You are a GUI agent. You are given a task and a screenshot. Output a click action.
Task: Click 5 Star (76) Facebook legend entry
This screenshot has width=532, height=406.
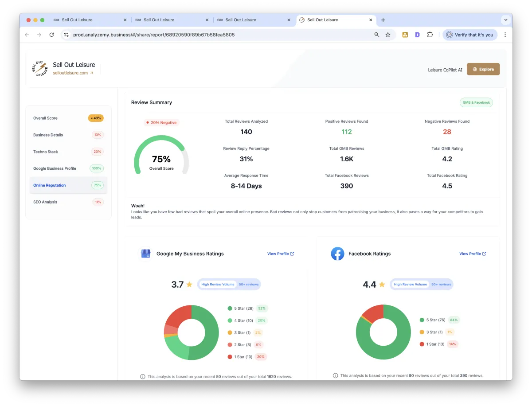439,320
